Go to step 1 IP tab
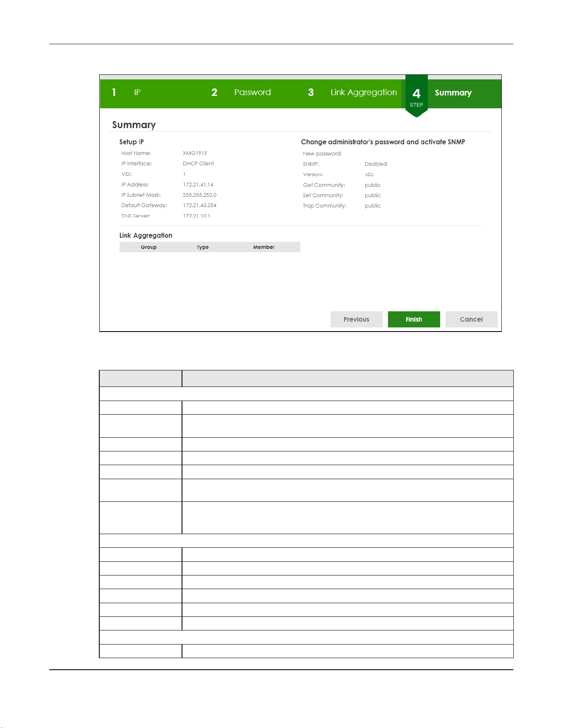The image size is (563, 728). click(x=137, y=92)
